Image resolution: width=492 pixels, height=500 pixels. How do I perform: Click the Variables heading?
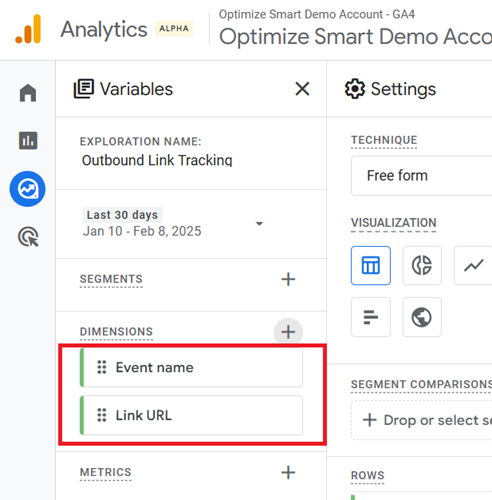[x=136, y=89]
